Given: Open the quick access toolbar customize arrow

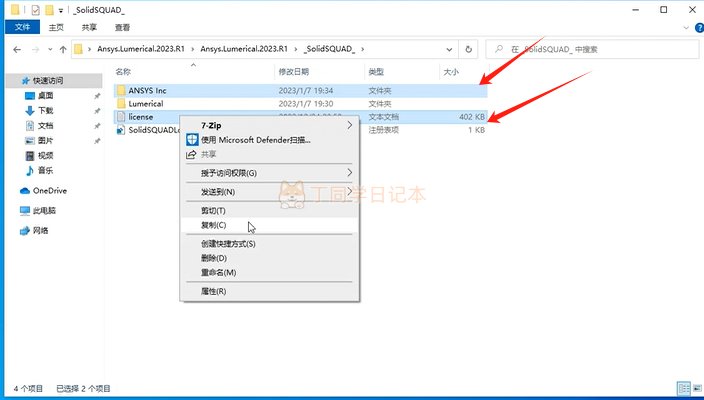Looking at the screenshot, I should tap(61, 10).
